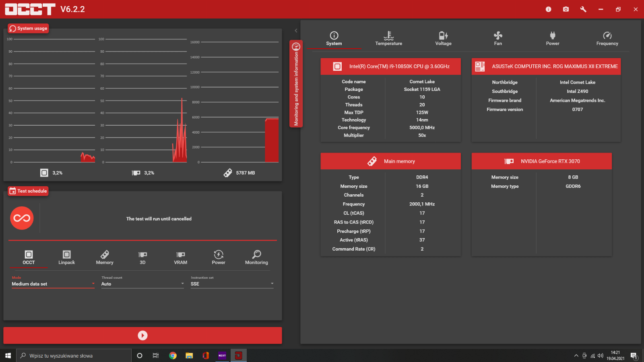Open the Instruction set dropdown showing SSE

pyautogui.click(x=232, y=284)
